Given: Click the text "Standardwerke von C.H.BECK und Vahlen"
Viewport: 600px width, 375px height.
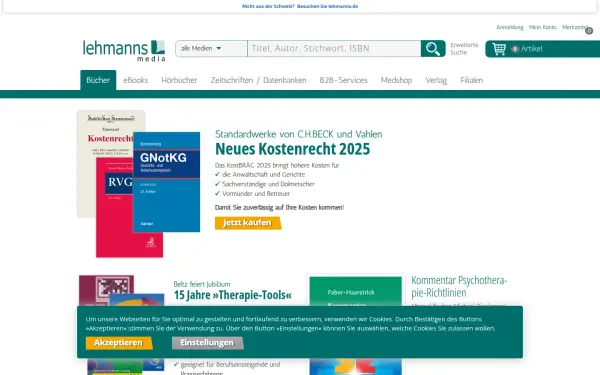Looking at the screenshot, I should pyautogui.click(x=298, y=134).
